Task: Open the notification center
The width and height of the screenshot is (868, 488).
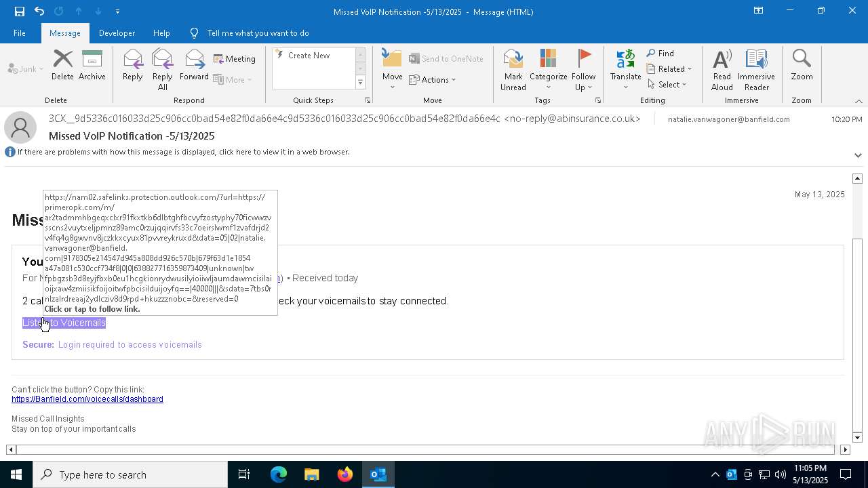Action: (x=846, y=474)
